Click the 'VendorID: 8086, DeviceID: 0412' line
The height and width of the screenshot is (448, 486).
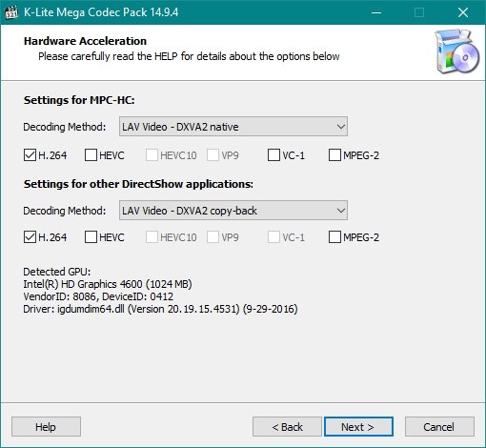(98, 296)
